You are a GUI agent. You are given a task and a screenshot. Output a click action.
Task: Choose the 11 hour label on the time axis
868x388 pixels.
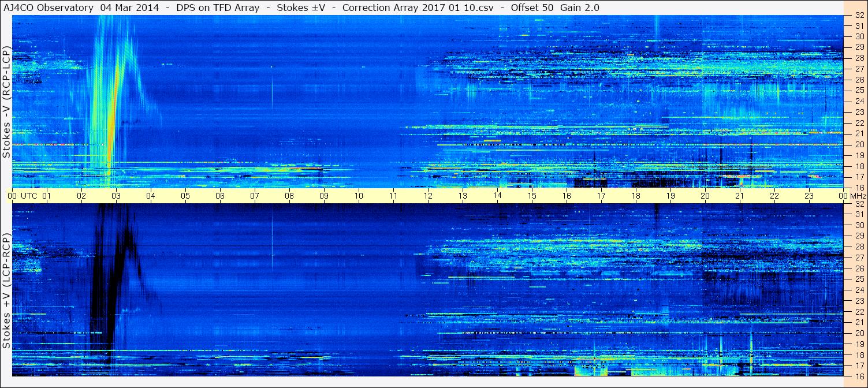tap(393, 196)
